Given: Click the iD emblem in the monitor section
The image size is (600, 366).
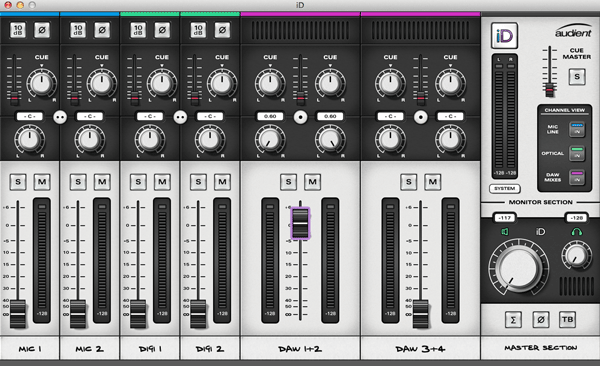Looking at the screenshot, I should coord(540,232).
